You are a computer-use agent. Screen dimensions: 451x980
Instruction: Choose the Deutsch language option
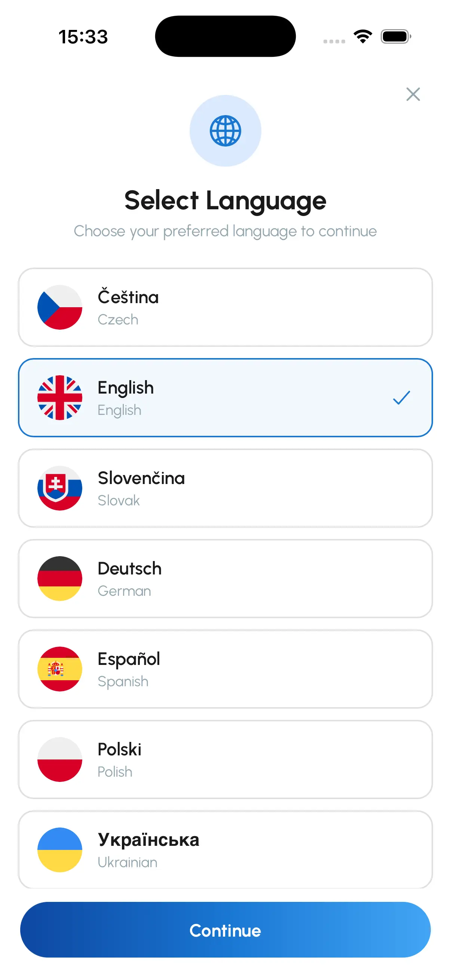pyautogui.click(x=225, y=578)
